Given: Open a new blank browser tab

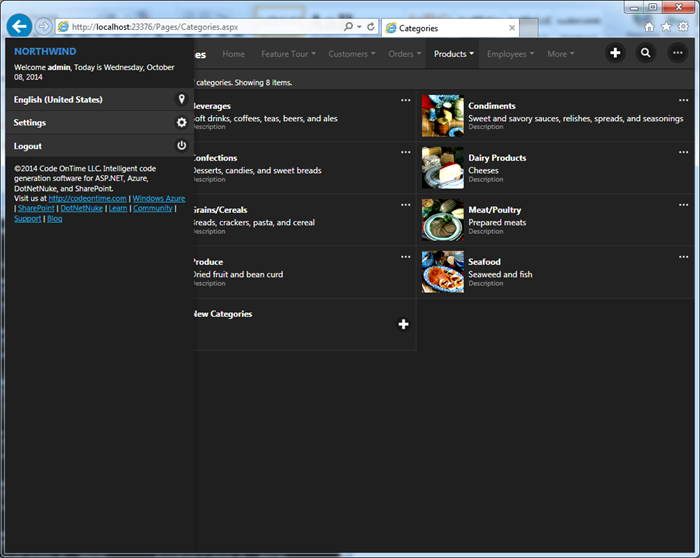Looking at the screenshot, I should (x=529, y=28).
